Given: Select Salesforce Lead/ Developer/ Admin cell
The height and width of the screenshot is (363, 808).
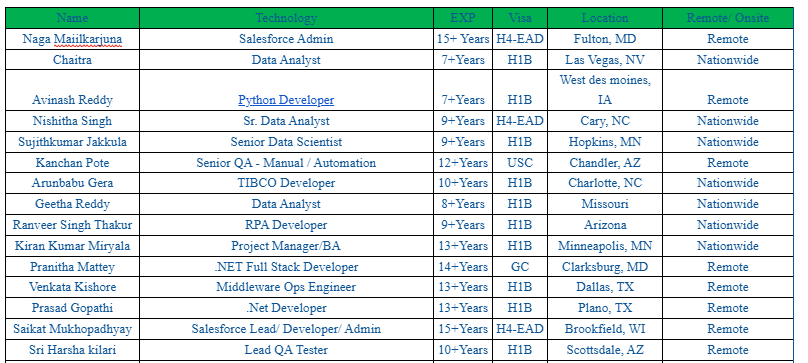Looking at the screenshot, I should pyautogui.click(x=286, y=329).
